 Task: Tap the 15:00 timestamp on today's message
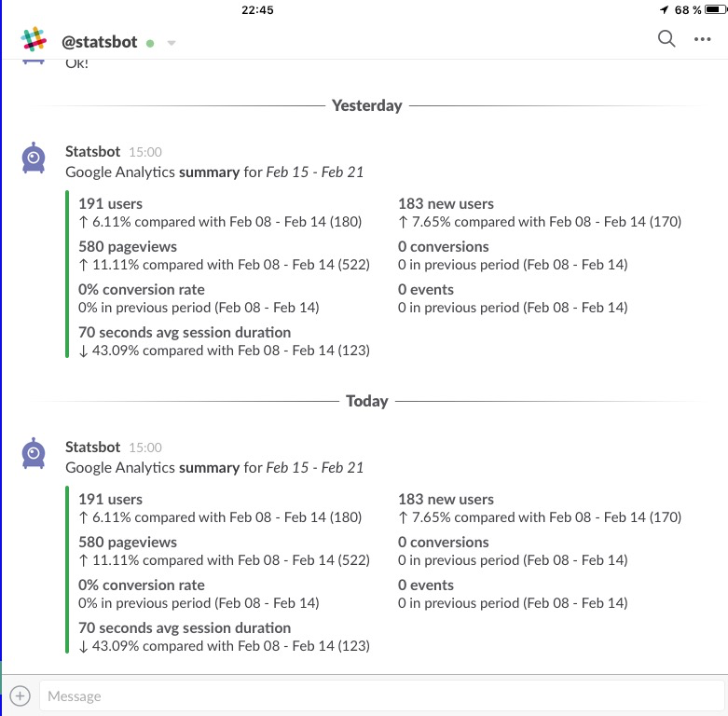pos(145,447)
